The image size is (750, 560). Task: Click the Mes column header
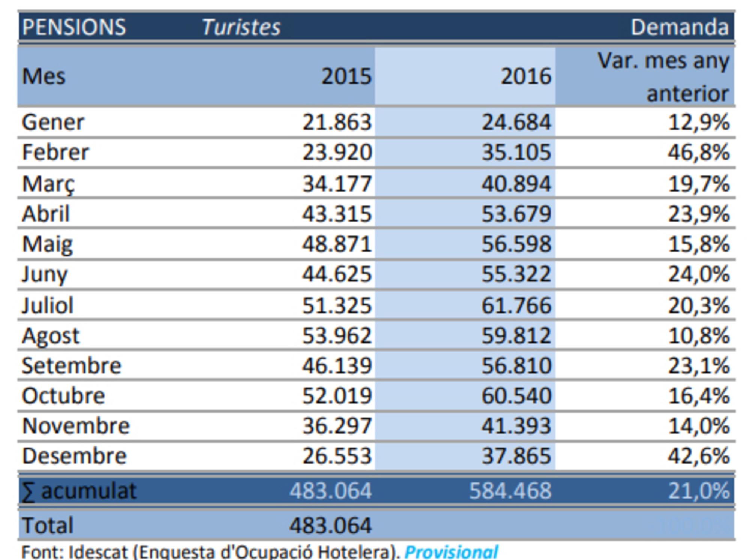[x=43, y=76]
